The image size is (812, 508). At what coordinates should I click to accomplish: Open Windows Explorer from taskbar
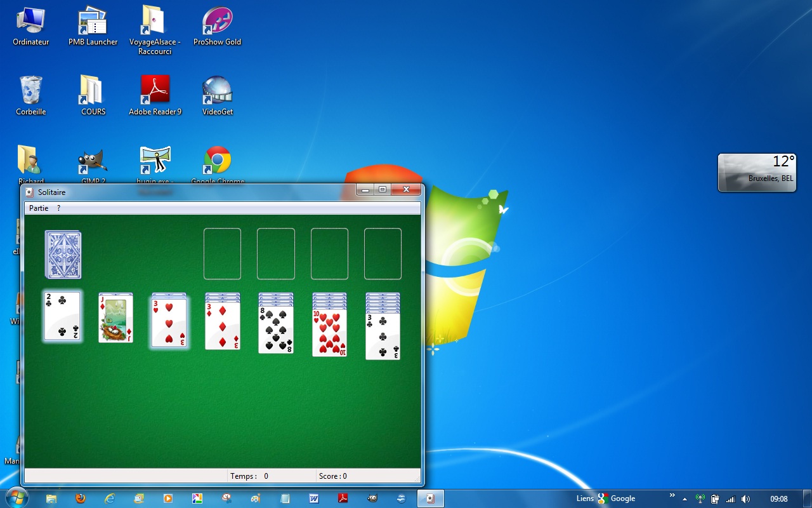pyautogui.click(x=51, y=498)
